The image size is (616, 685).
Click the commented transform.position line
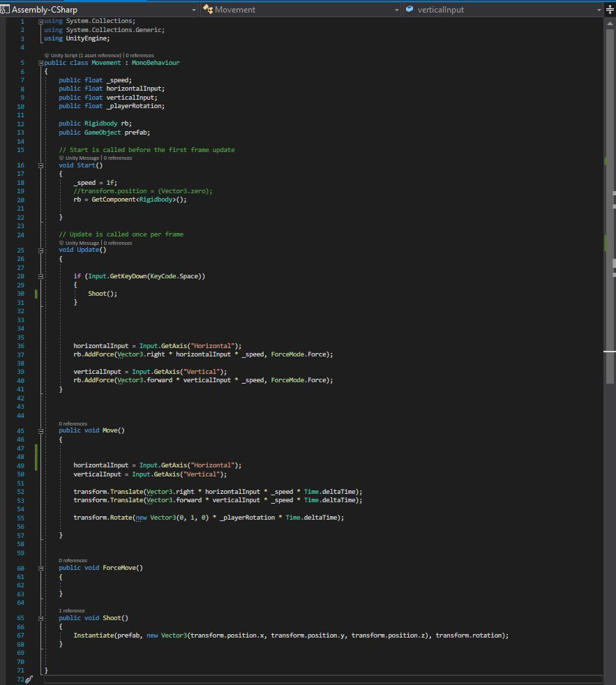tap(143, 191)
